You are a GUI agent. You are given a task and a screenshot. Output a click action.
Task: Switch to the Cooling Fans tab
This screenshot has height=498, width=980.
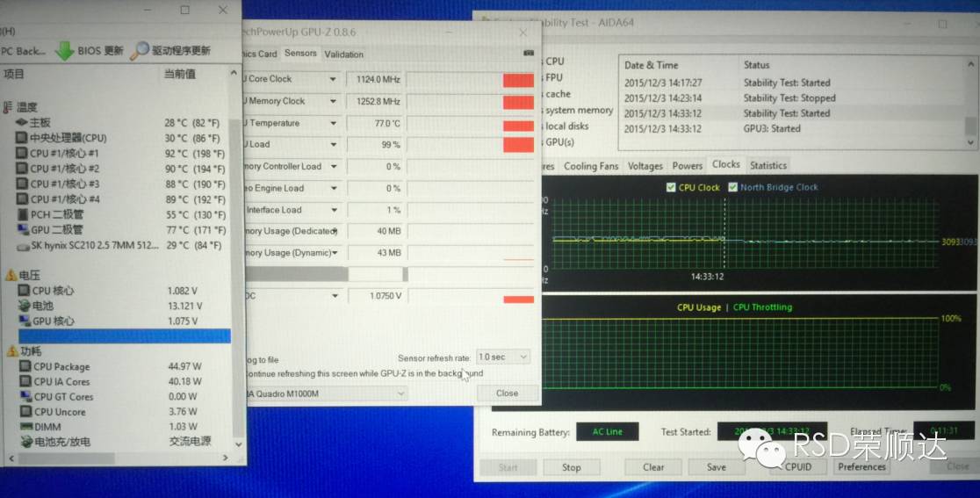(591, 166)
